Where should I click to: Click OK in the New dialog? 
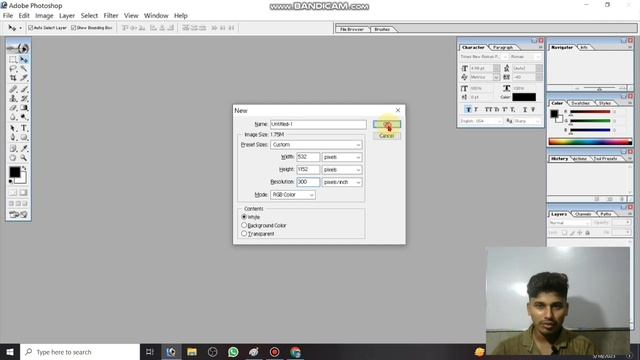(387, 124)
